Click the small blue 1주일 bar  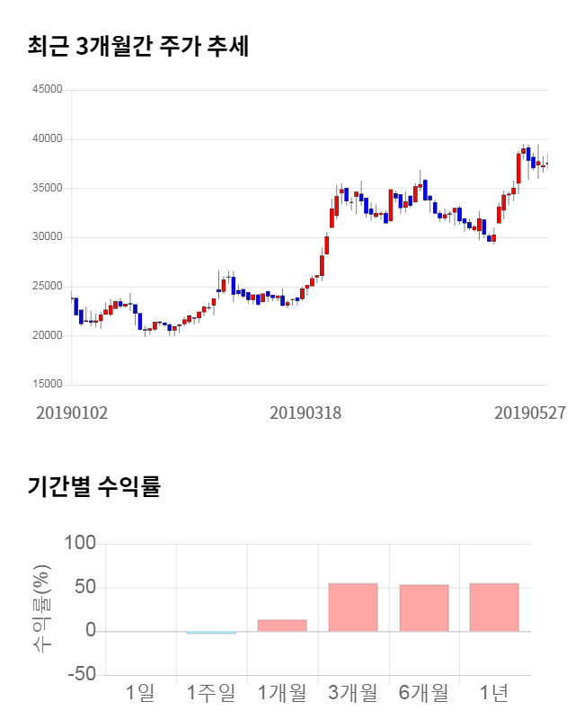pyautogui.click(x=211, y=633)
